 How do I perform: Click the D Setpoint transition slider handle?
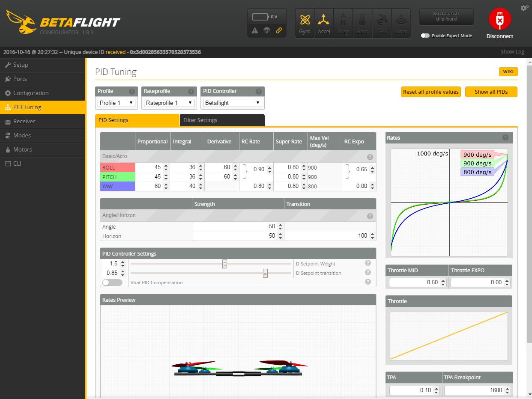coord(265,273)
